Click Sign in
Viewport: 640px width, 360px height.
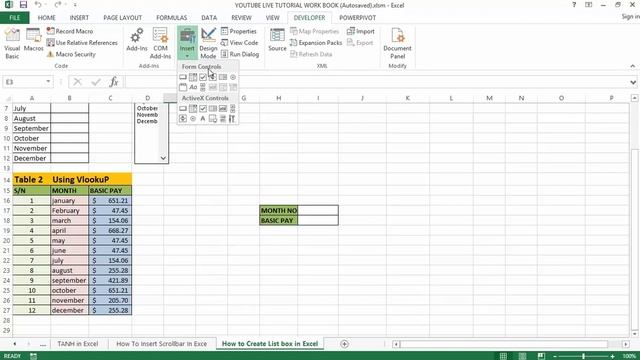(630, 16)
